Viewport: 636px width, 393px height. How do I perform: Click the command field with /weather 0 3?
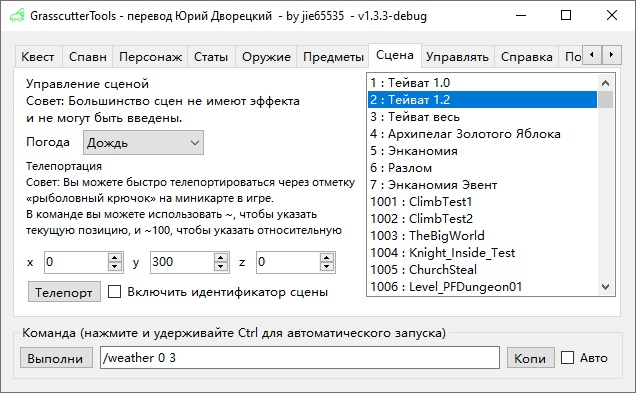pos(300,357)
